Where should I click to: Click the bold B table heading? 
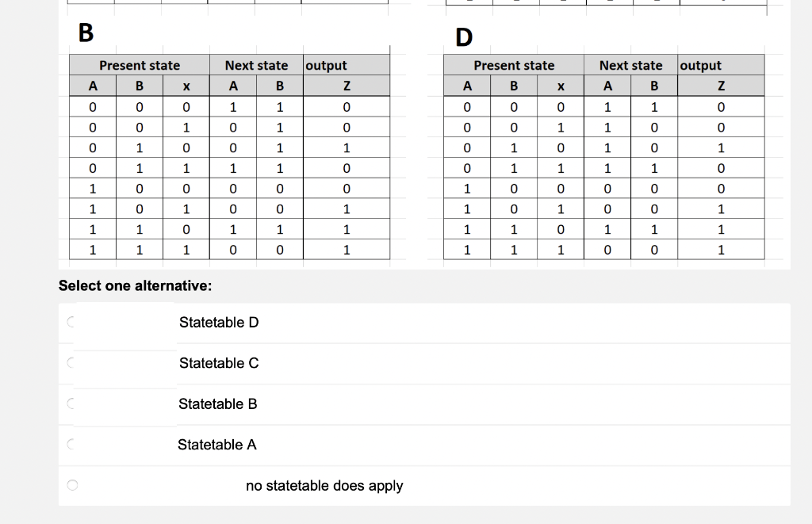pyautogui.click(x=83, y=33)
